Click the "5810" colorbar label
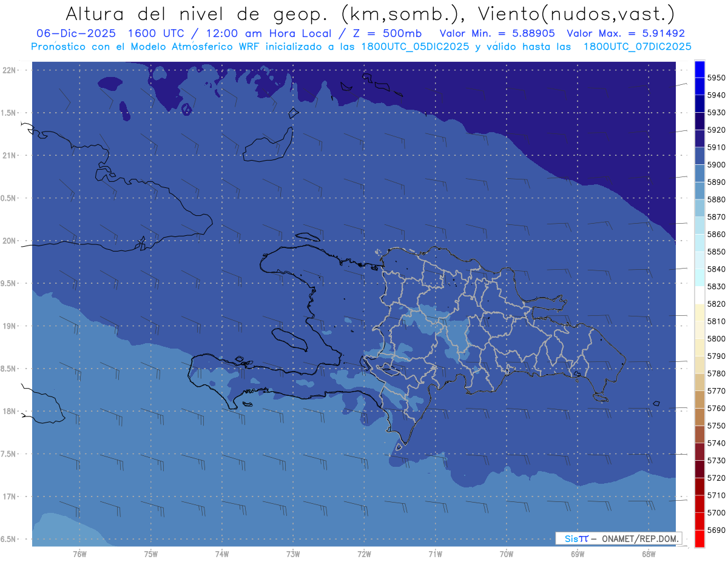Screen dimensions: 728x562 716,321
